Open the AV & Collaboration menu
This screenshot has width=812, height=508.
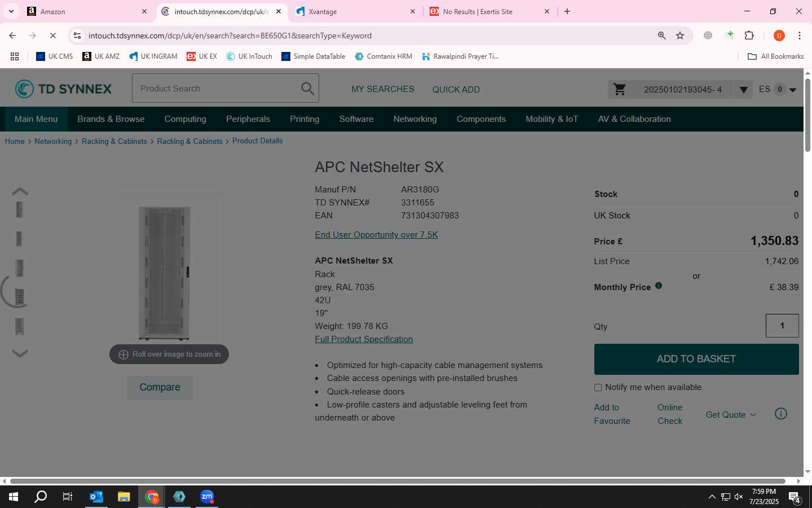tap(634, 119)
